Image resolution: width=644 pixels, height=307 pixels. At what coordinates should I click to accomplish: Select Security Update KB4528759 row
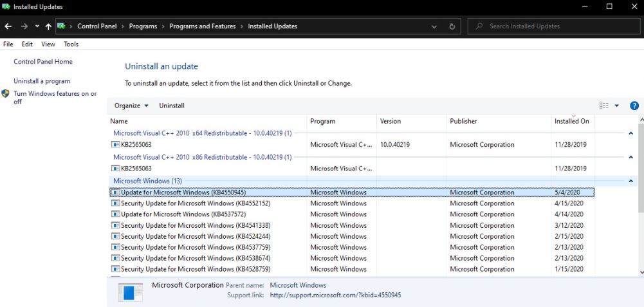pyautogui.click(x=352, y=269)
